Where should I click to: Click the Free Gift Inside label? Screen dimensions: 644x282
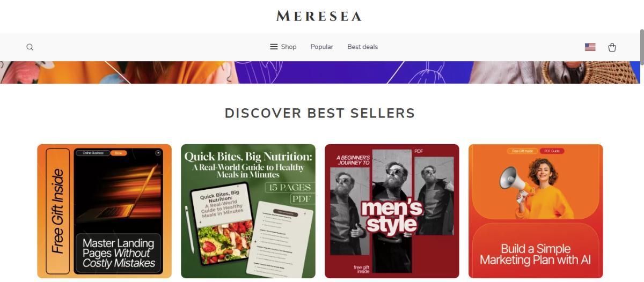[x=58, y=211]
